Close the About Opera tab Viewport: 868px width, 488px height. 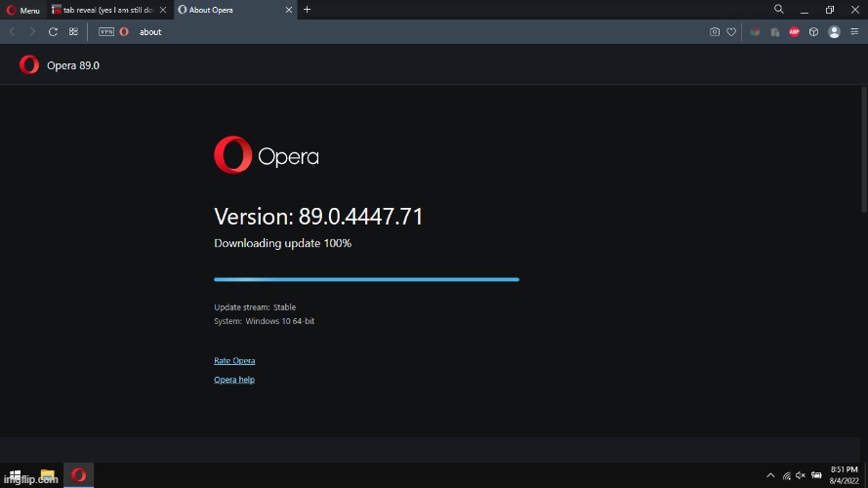pos(288,10)
